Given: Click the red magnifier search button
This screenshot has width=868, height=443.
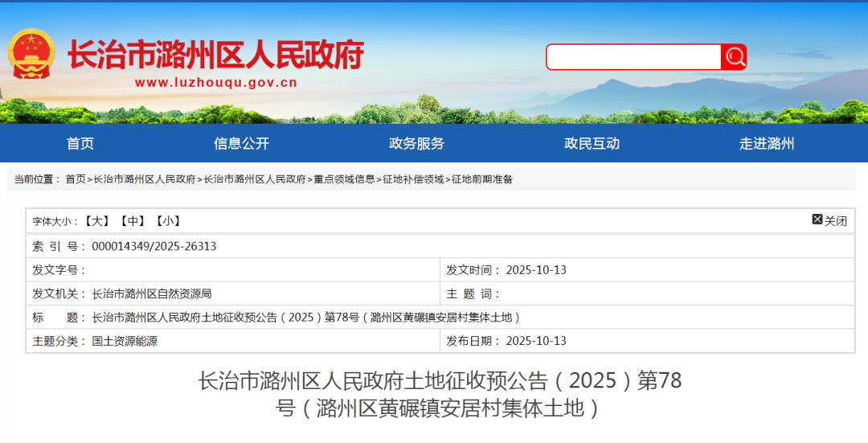Looking at the screenshot, I should pyautogui.click(x=734, y=56).
